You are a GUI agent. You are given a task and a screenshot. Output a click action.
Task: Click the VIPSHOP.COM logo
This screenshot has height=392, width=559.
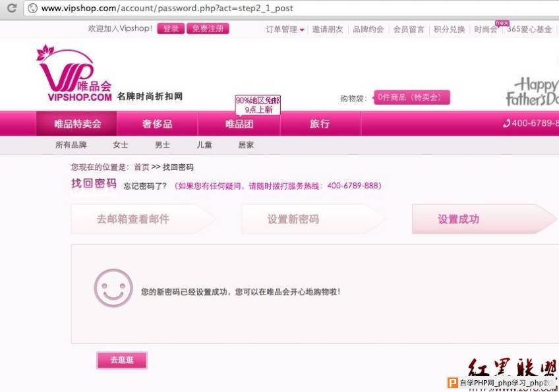74,72
